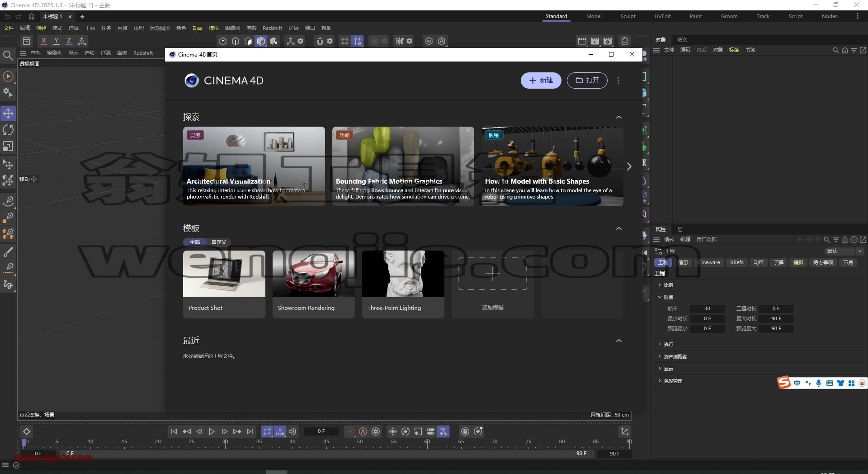The image size is (868, 474).
Task: Open the vertical dots menu beside Nodes layout
Action: 857,16
